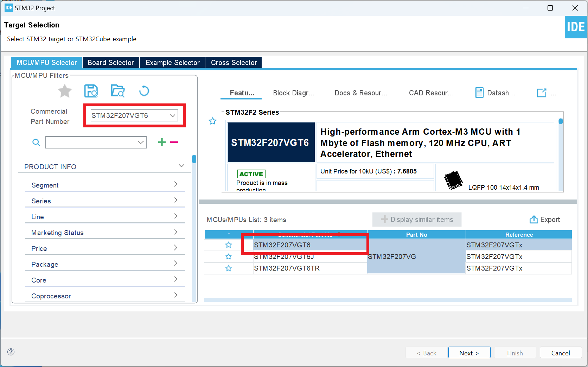This screenshot has height=367, width=588.
Task: Click the Display similar items button
Action: click(x=417, y=220)
